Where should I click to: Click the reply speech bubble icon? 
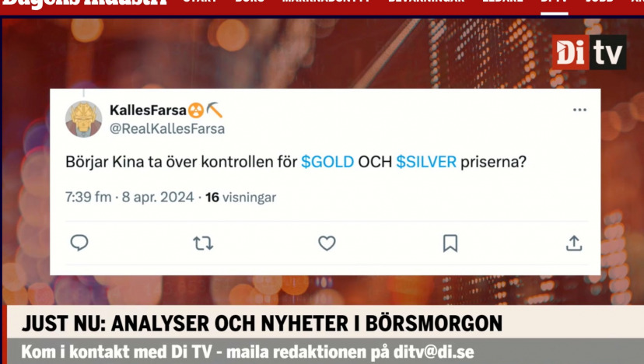click(79, 243)
